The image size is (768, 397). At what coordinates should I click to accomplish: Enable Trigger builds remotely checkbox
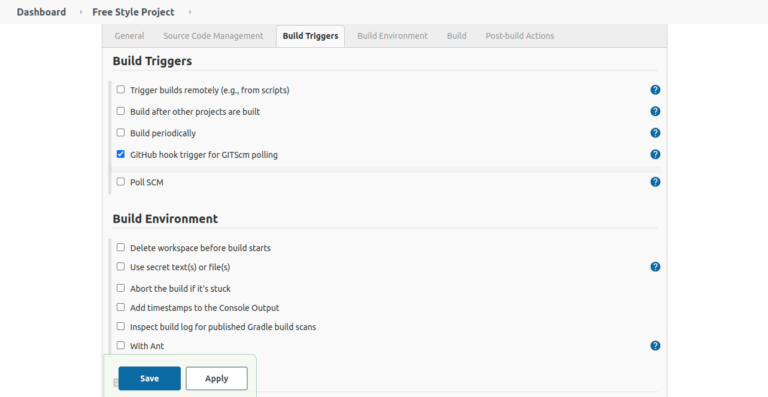tap(120, 90)
